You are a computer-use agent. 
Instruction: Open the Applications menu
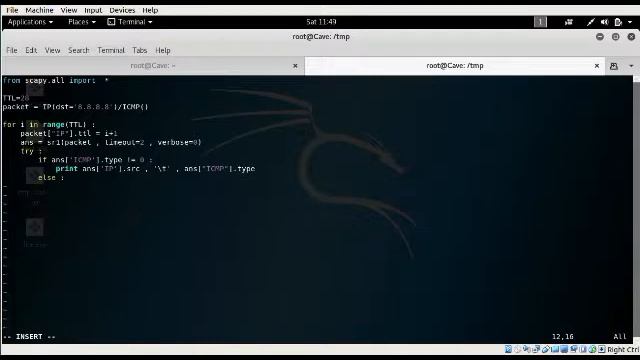(x=30, y=22)
